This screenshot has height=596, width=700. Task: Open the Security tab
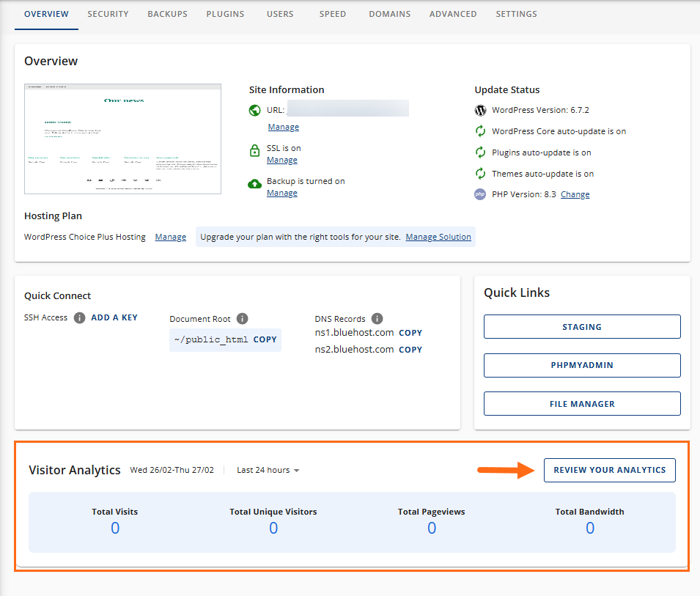coord(108,14)
